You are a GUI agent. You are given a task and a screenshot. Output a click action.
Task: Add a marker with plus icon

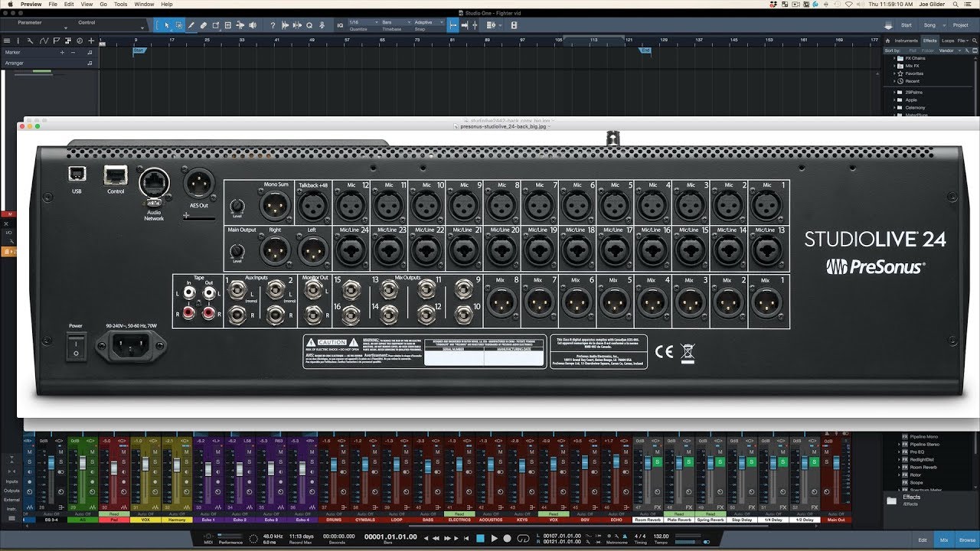[x=63, y=52]
